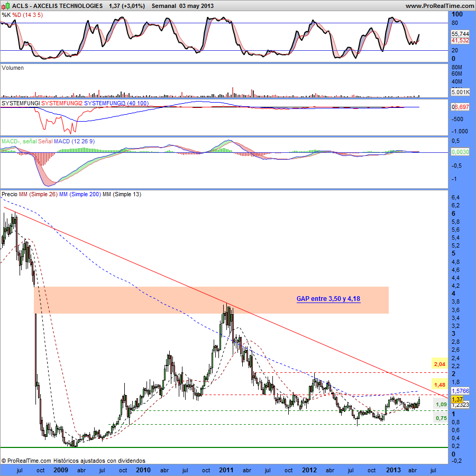
Task: Click the 41,532 stochastic value box
Action: tap(460, 40)
